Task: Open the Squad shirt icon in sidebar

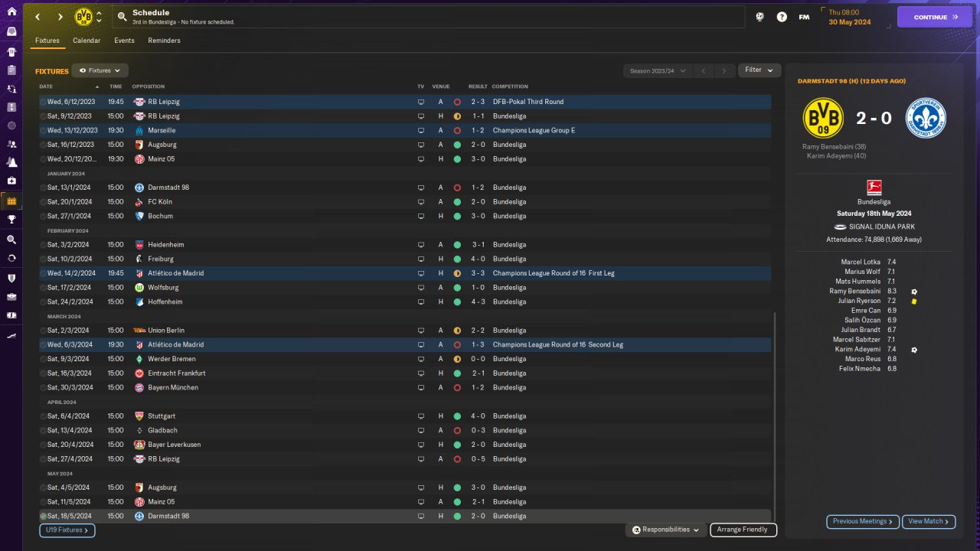Action: pyautogui.click(x=11, y=52)
